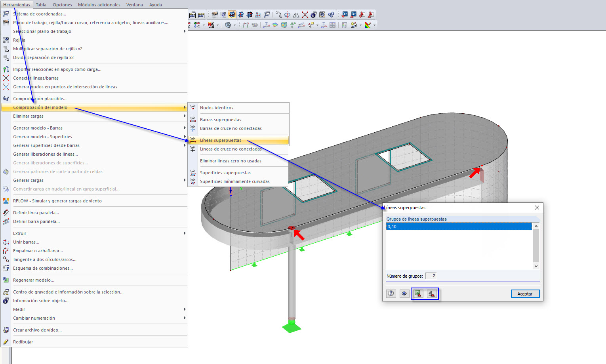Click the object information icon in toolbar
606x364 pixels.
[313, 15]
